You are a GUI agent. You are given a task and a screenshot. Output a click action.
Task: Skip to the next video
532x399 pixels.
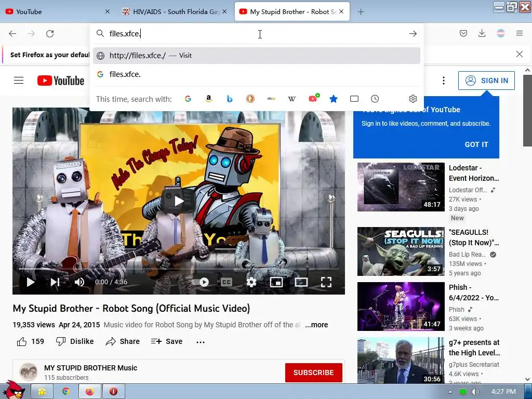pos(55,282)
